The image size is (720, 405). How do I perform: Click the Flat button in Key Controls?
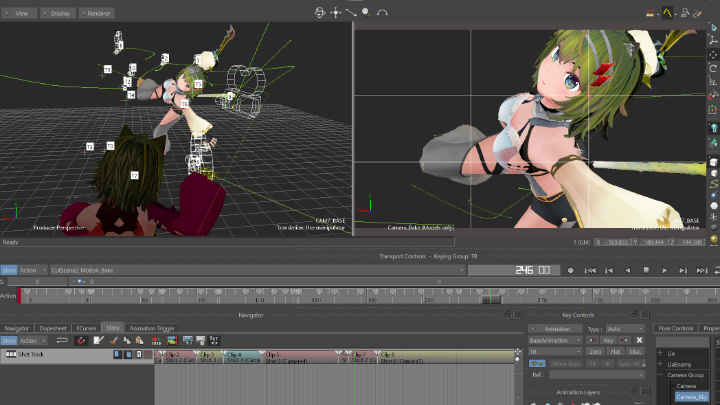click(x=615, y=352)
